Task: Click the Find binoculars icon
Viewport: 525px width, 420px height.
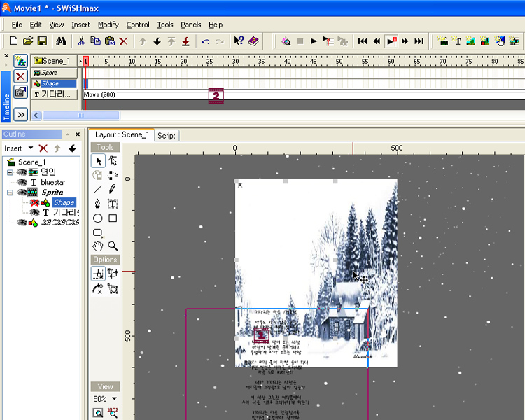Action: (61, 41)
